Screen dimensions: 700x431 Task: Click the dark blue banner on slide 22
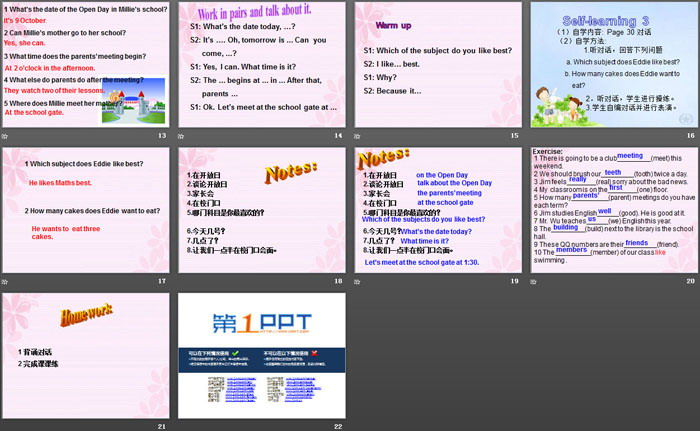point(262,362)
